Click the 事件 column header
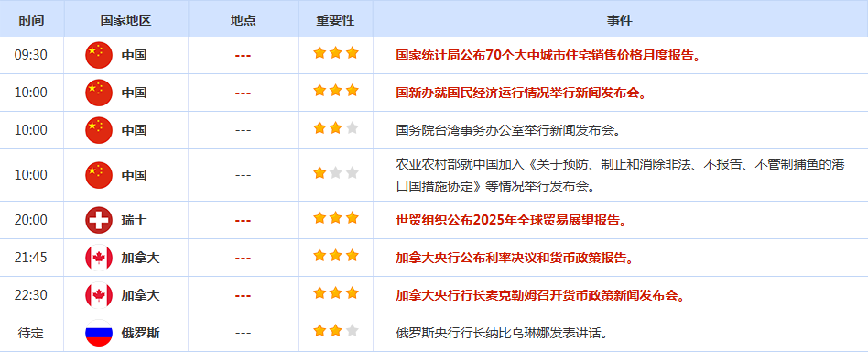868x352 pixels. tap(620, 20)
